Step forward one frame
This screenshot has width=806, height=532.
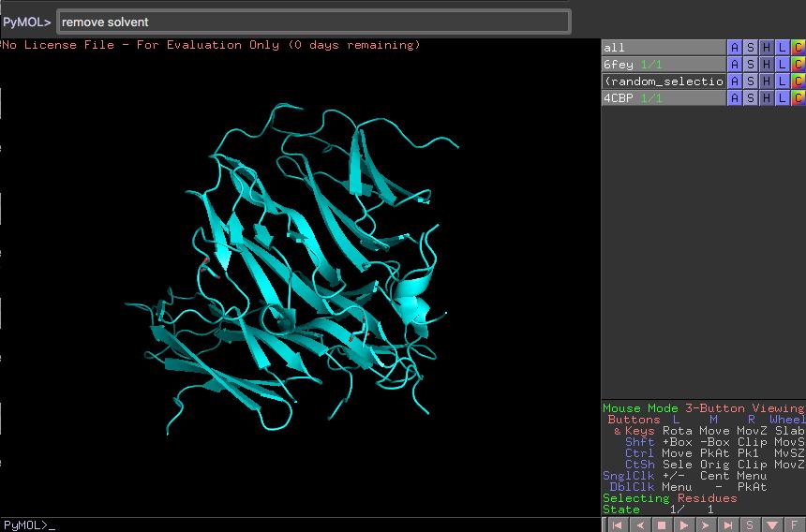[x=706, y=525]
